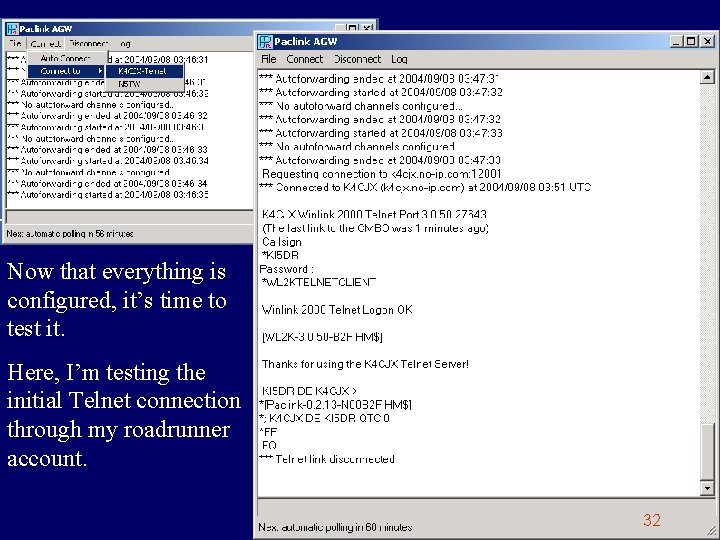This screenshot has height=540, width=720.
Task: Select N5TW in the Connect to submenu
Action: tap(144, 84)
